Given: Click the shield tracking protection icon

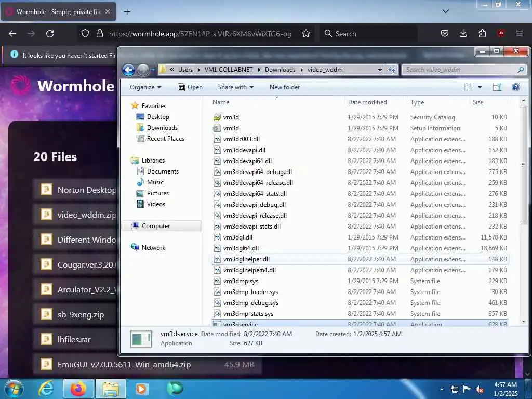Looking at the screenshot, I should [85, 34].
